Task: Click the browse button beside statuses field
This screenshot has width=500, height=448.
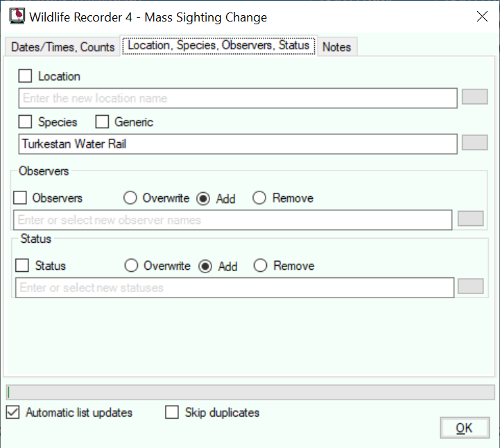Action: (x=470, y=286)
